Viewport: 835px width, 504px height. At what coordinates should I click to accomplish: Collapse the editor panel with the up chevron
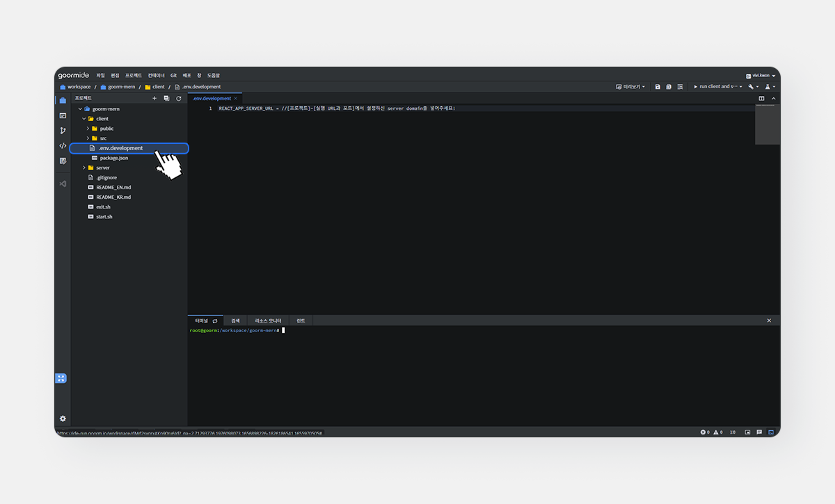click(x=773, y=98)
